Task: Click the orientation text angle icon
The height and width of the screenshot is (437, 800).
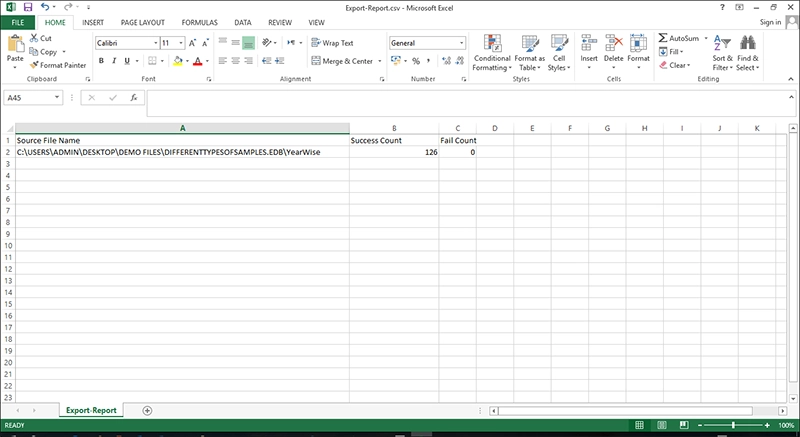Action: coord(267,42)
